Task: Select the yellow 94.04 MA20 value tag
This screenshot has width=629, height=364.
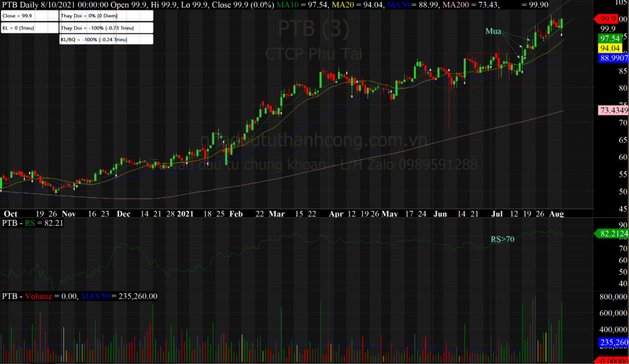Action: click(608, 48)
